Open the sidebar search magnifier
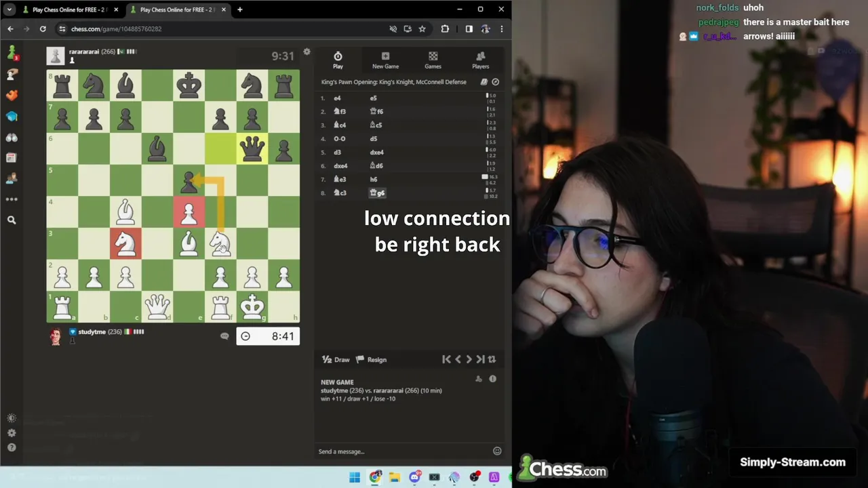This screenshot has height=488, width=868. pos(12,220)
